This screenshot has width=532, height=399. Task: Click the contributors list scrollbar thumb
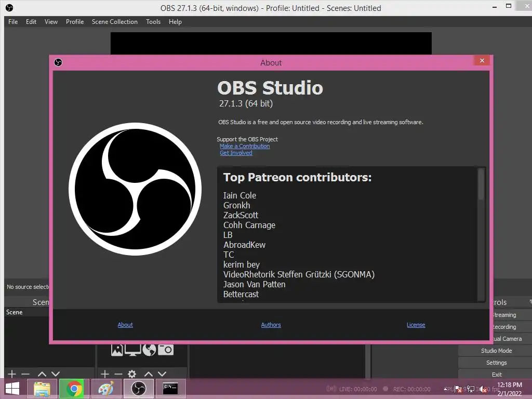[481, 184]
